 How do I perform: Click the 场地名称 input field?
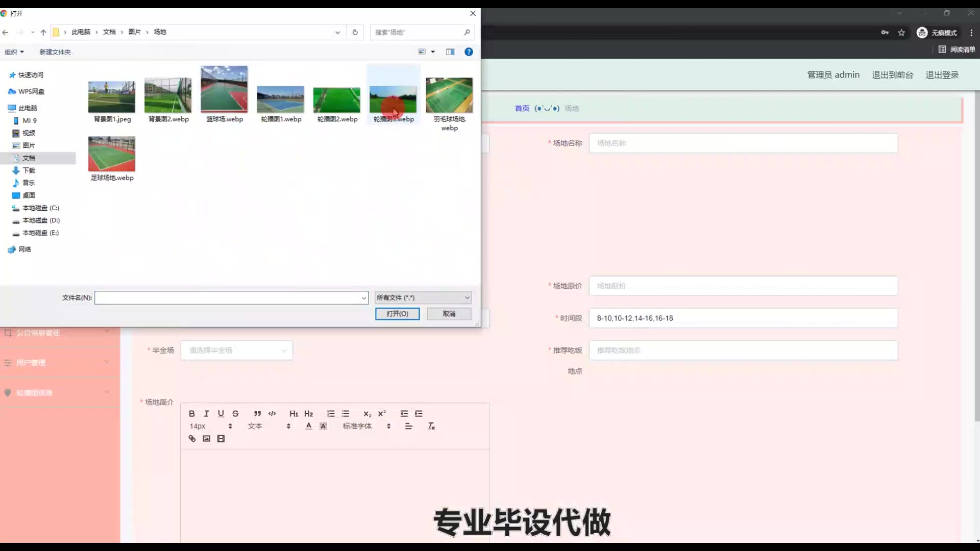coord(743,143)
